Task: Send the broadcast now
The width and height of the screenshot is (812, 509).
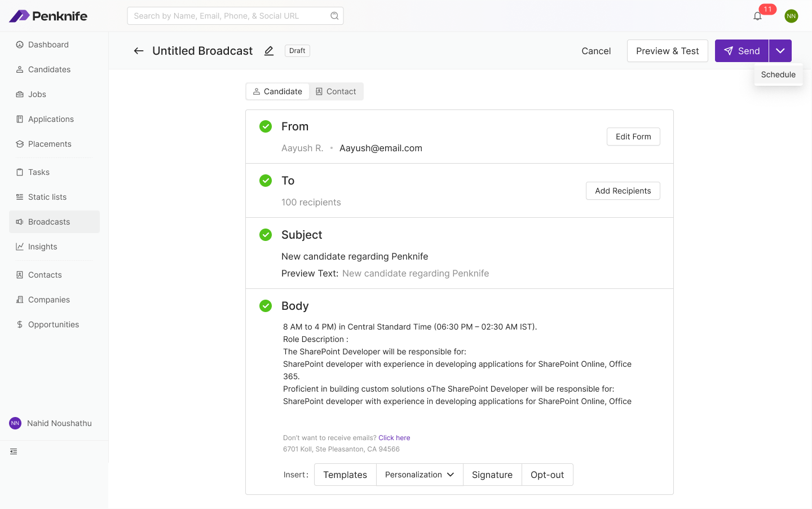Action: pyautogui.click(x=742, y=51)
